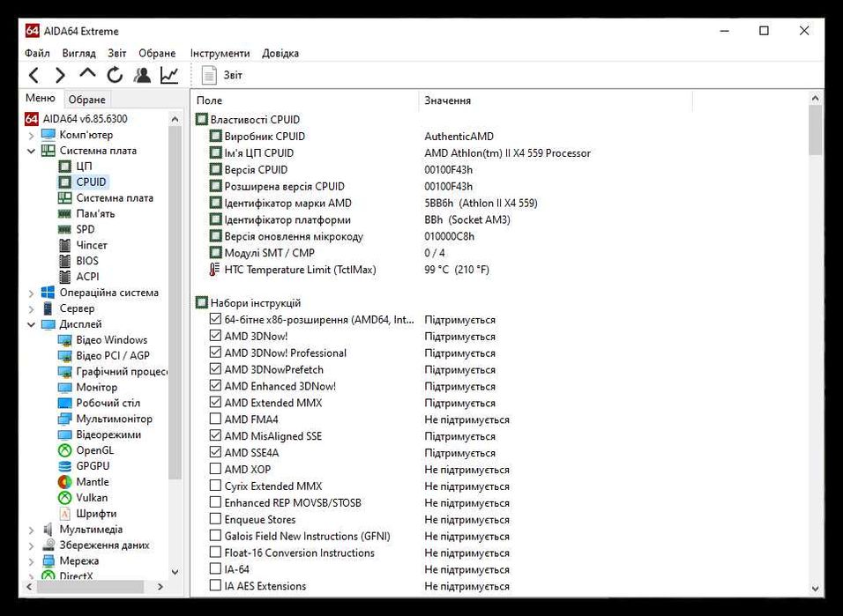843x616 pixels.
Task: Toggle the IA AES Extensions checkbox
Action: [x=215, y=585]
